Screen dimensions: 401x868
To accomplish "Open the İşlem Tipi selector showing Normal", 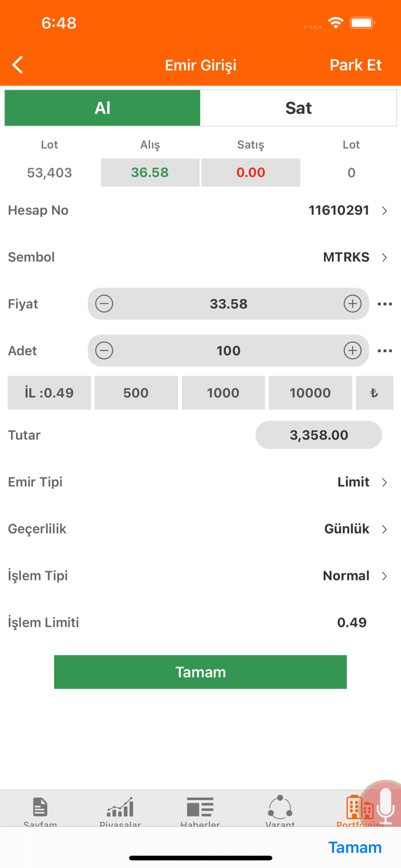I will tap(345, 575).
